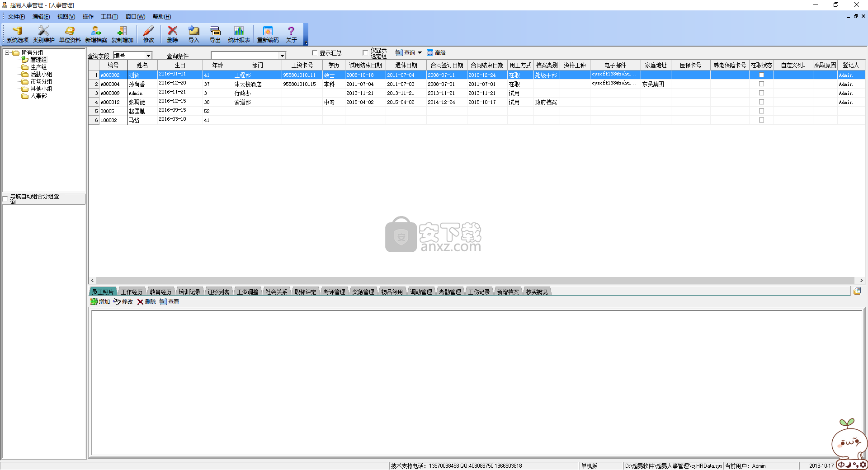
Task: Click 修改 edit pencil icon in toolbar
Action: [x=148, y=34]
